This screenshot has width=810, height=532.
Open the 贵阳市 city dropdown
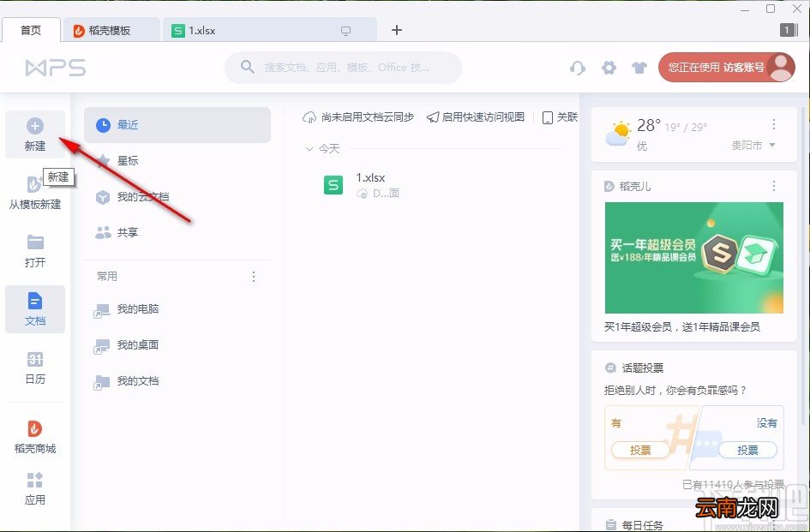pos(753,145)
